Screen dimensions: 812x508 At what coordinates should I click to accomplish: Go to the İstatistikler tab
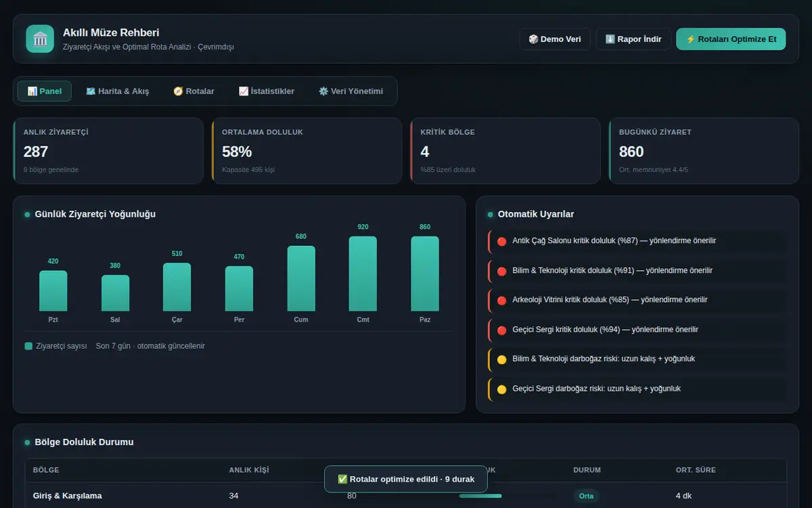coord(267,91)
